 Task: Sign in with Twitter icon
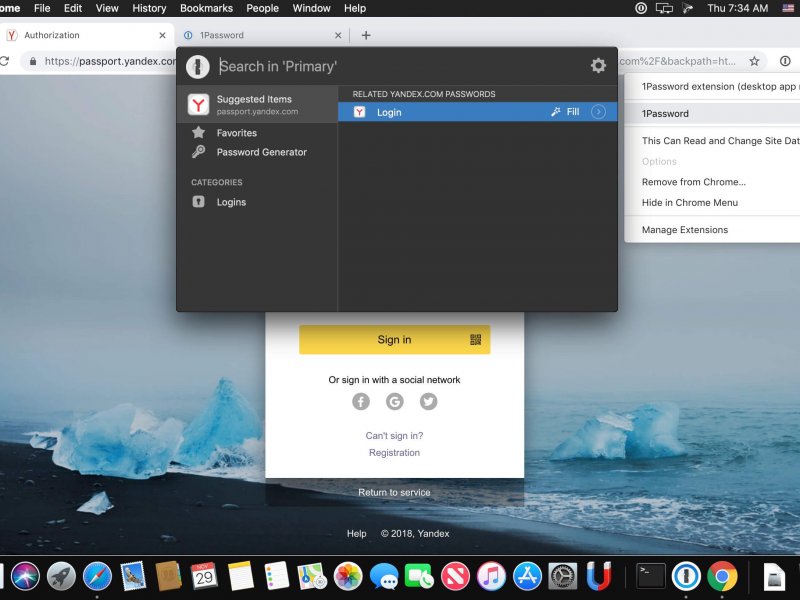click(428, 402)
